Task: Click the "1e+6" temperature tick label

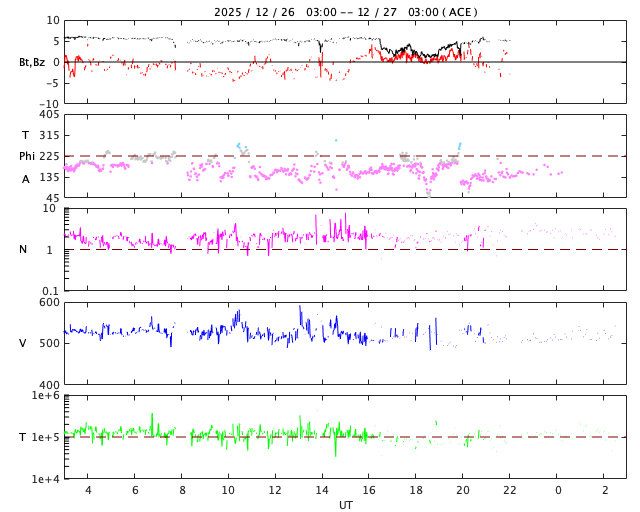Action: point(45,396)
